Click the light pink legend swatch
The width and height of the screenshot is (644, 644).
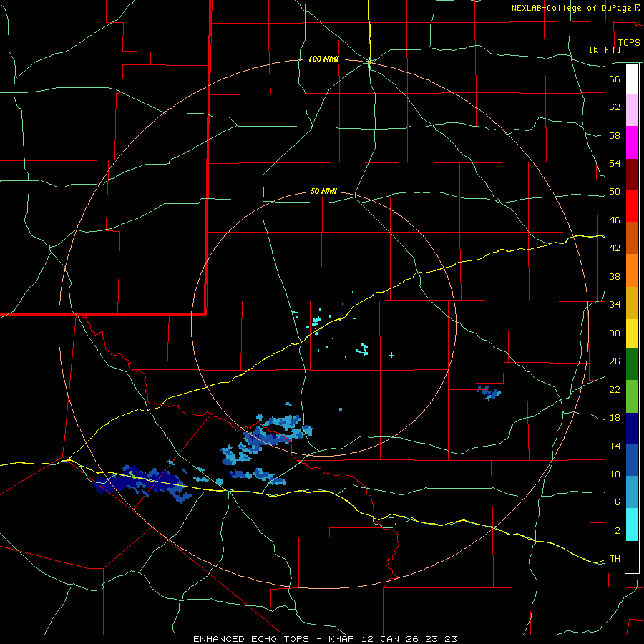632,110
